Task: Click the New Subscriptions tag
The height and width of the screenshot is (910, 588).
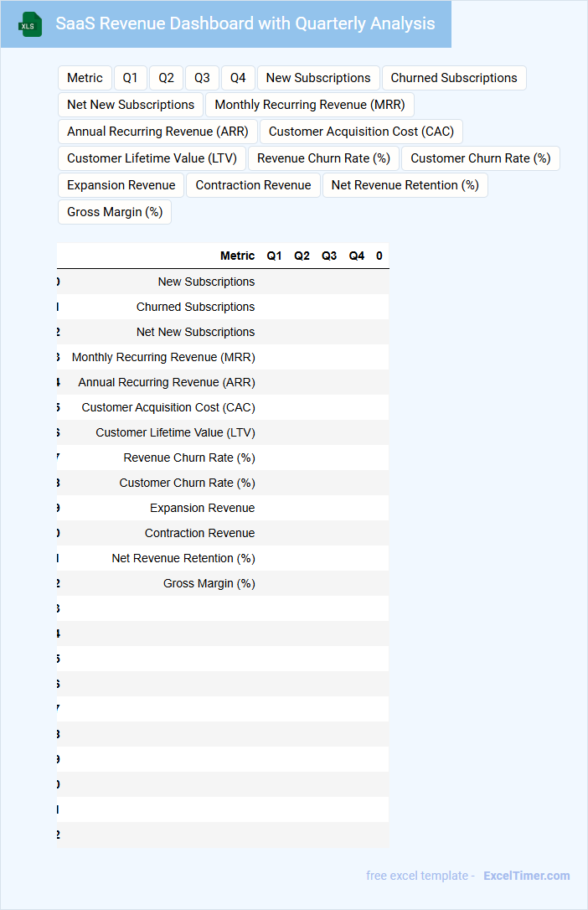Action: 318,78
